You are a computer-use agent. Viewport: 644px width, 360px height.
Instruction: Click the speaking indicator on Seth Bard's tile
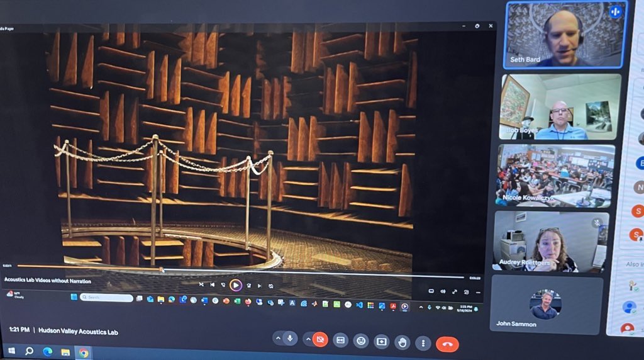point(615,12)
